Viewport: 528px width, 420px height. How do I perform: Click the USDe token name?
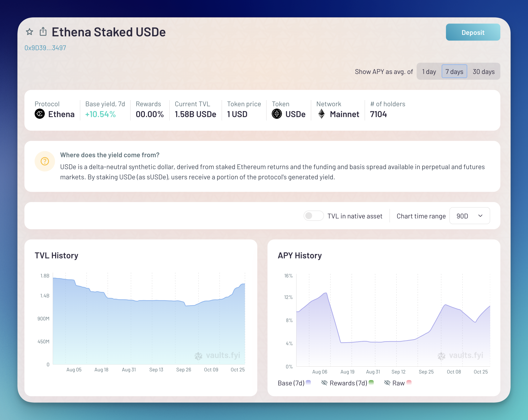click(295, 114)
